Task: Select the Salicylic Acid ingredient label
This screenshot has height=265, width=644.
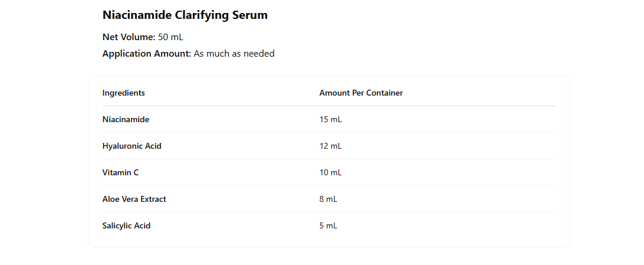Action: 126,226
